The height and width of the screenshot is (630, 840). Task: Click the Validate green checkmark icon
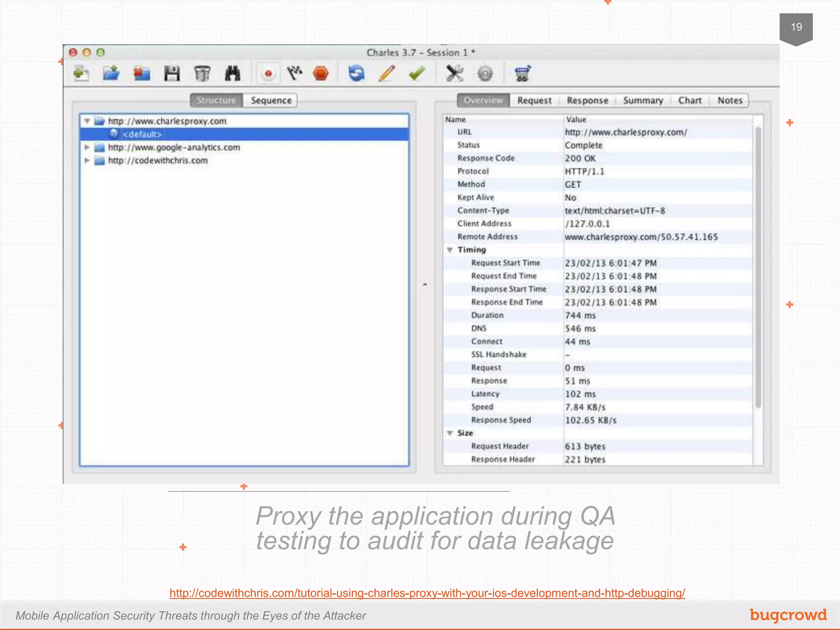tap(417, 74)
